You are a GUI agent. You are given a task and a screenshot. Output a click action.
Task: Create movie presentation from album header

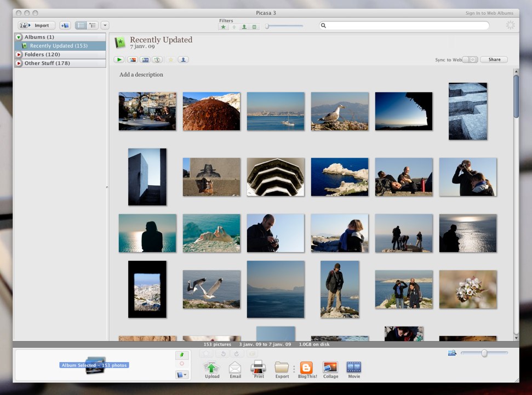(145, 60)
